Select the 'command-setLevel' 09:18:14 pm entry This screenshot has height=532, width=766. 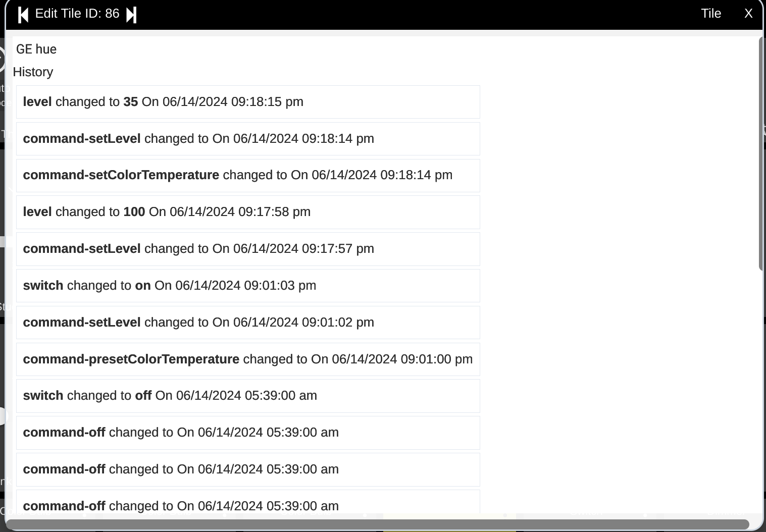click(247, 139)
